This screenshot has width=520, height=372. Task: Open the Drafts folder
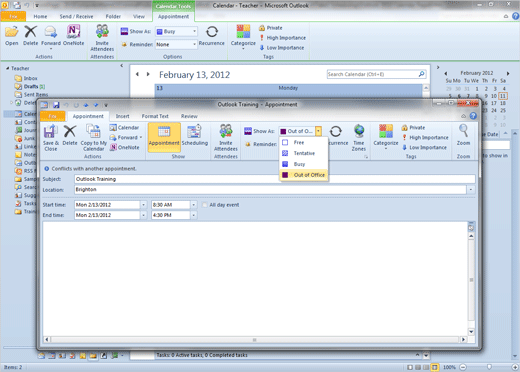point(29,86)
